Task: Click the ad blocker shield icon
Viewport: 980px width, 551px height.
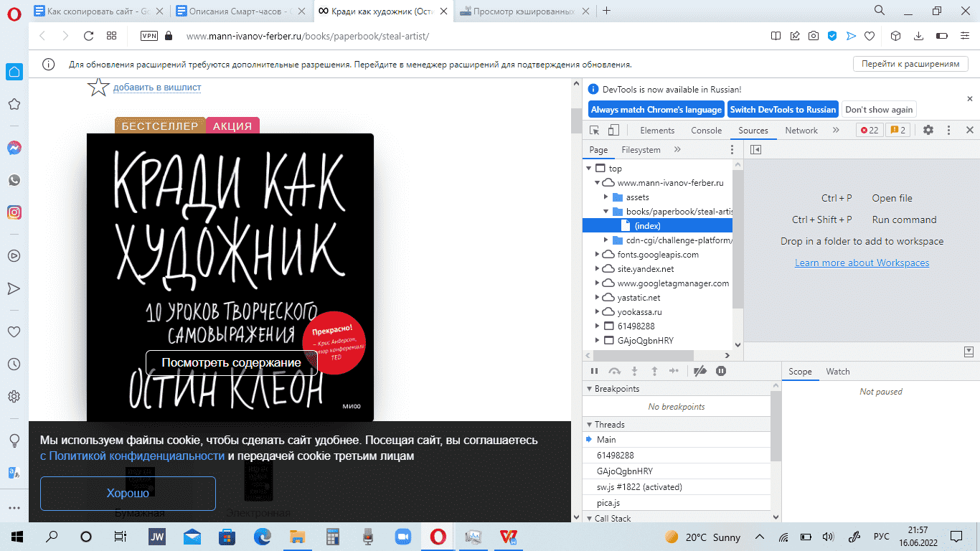Action: pos(832,36)
